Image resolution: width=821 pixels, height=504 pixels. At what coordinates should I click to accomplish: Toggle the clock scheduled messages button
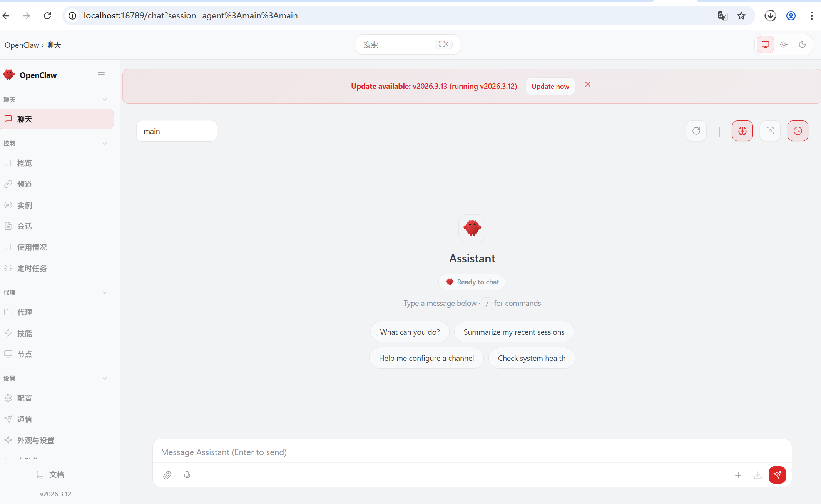(x=798, y=131)
